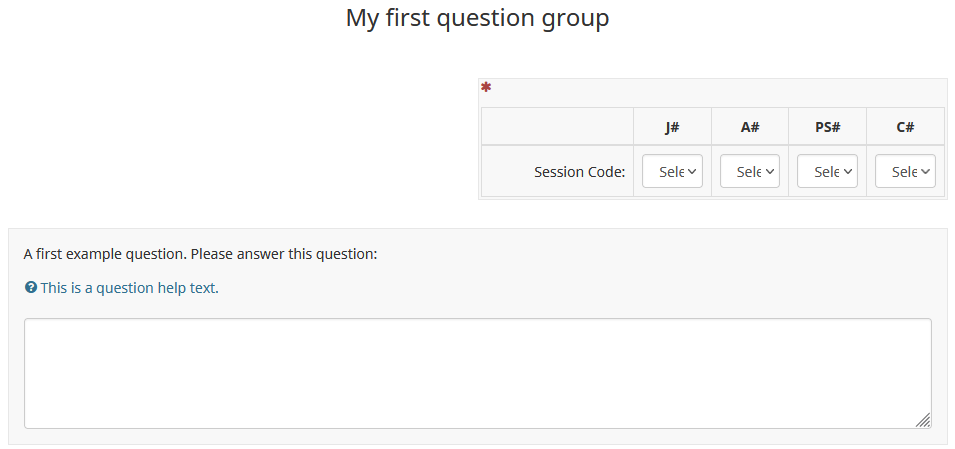Click the chevron arrow in J# select

tap(693, 172)
